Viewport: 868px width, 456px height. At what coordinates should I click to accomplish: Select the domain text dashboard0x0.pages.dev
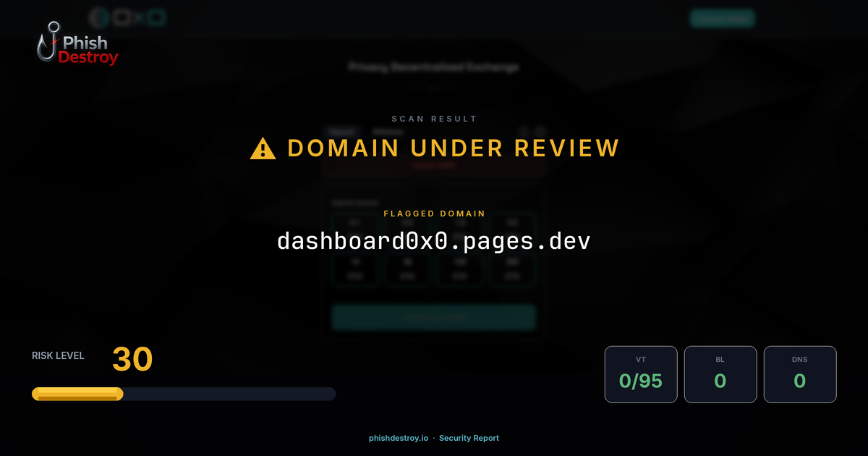click(x=433, y=241)
